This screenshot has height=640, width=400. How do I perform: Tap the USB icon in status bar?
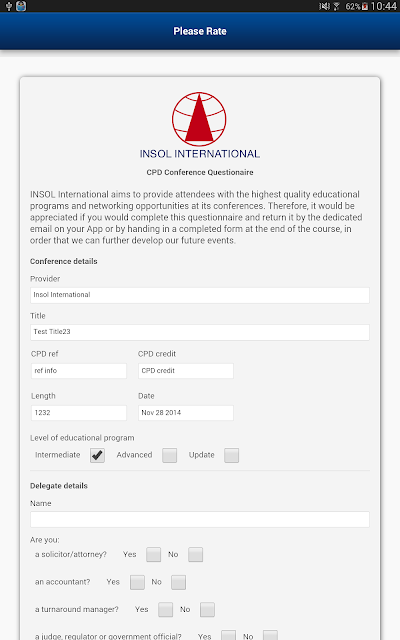point(9,6)
